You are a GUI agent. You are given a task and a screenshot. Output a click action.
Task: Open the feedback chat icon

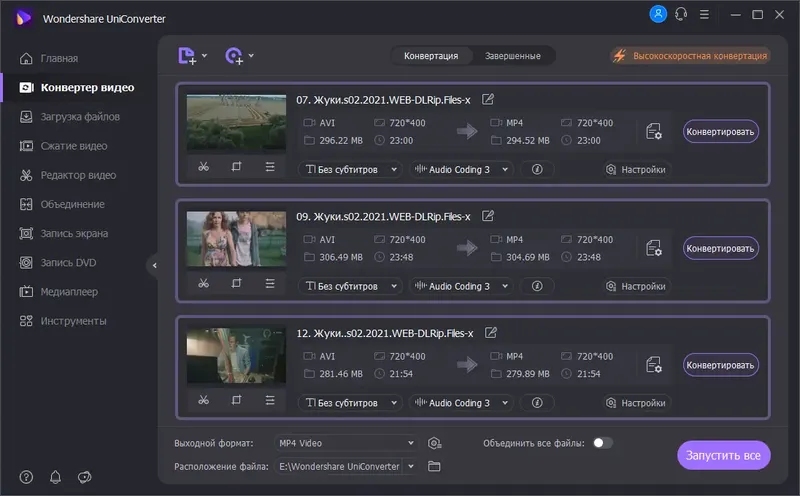[85, 477]
